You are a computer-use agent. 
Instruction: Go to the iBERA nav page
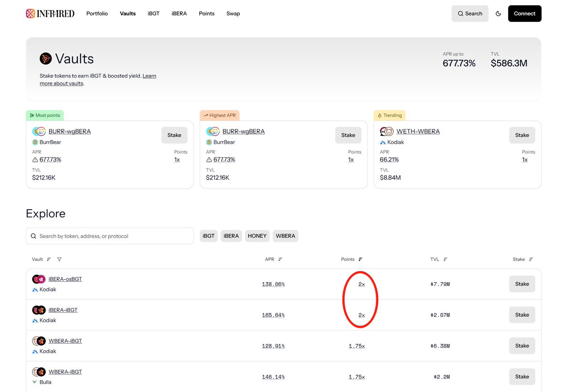pos(179,13)
